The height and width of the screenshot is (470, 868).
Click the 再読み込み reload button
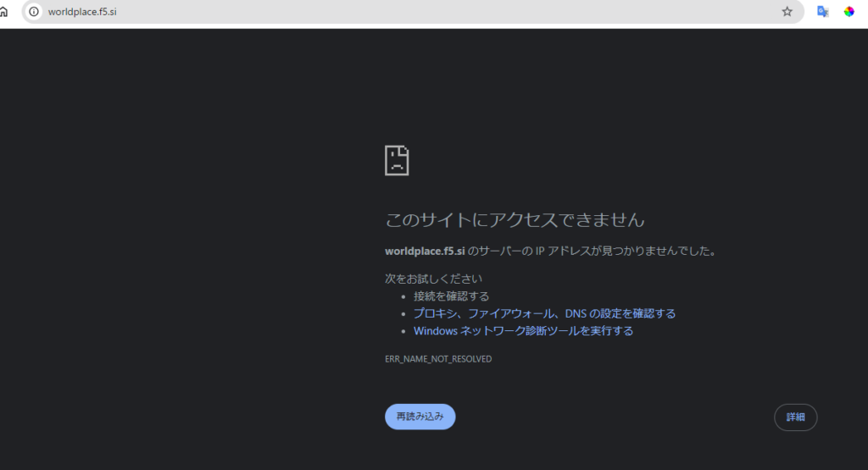click(x=420, y=417)
